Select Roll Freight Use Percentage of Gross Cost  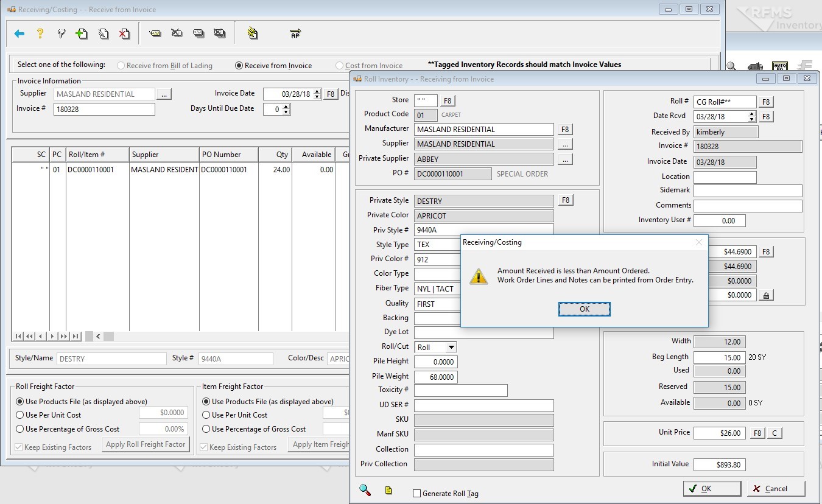[x=68, y=429]
